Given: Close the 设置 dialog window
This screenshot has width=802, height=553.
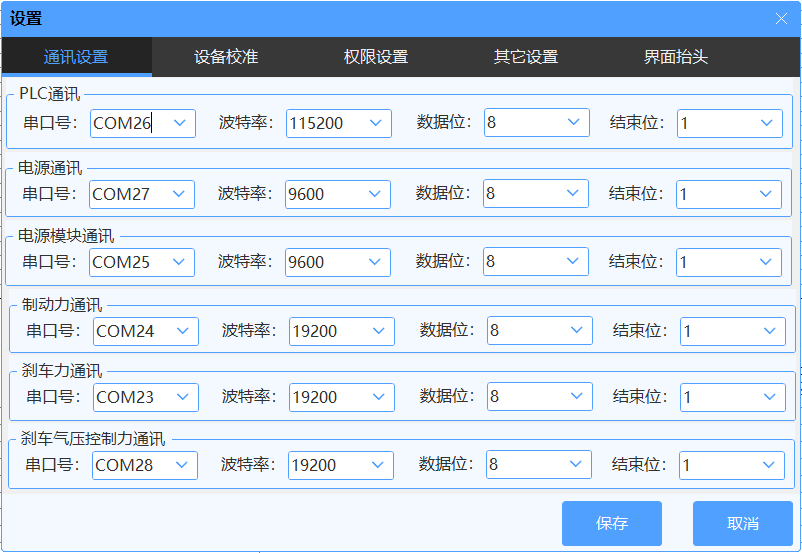Looking at the screenshot, I should pyautogui.click(x=781, y=18).
